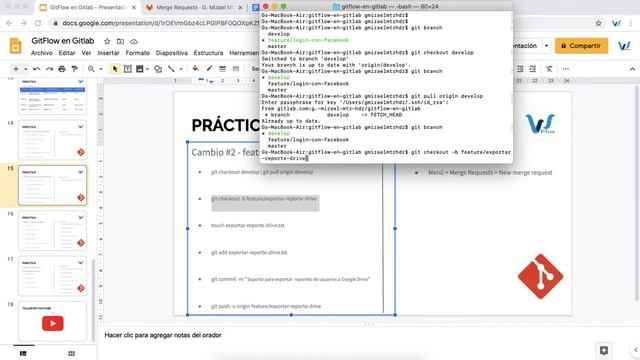Choose the select cursor tool
The height and width of the screenshot is (360, 640).
click(x=115, y=69)
